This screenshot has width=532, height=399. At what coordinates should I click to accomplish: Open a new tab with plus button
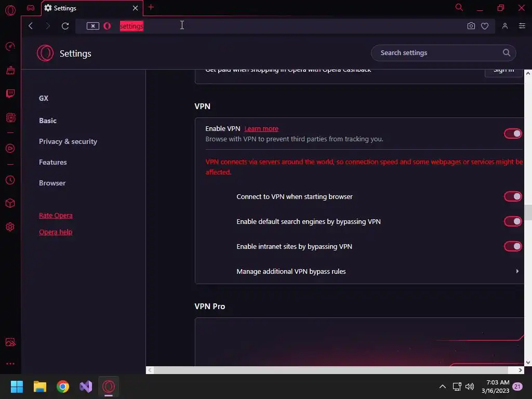(x=151, y=7)
